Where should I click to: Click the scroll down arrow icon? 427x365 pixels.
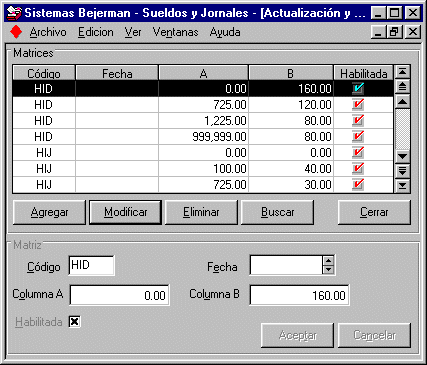(402, 156)
